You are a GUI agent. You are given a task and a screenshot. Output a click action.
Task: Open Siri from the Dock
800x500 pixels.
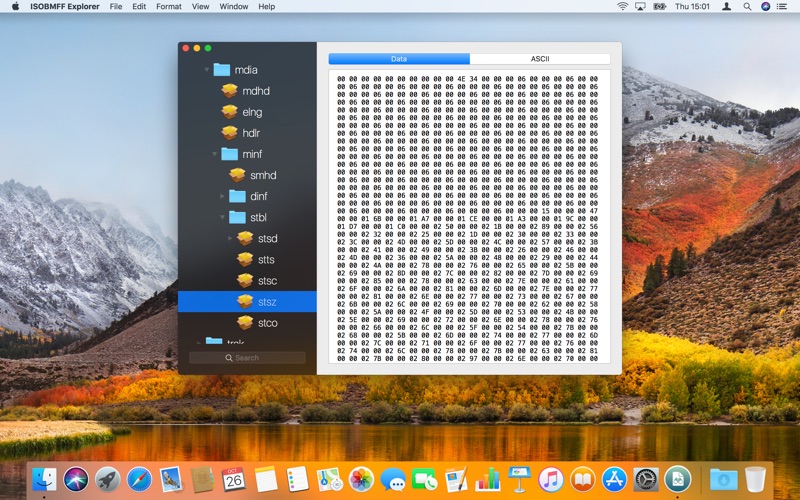[76, 480]
